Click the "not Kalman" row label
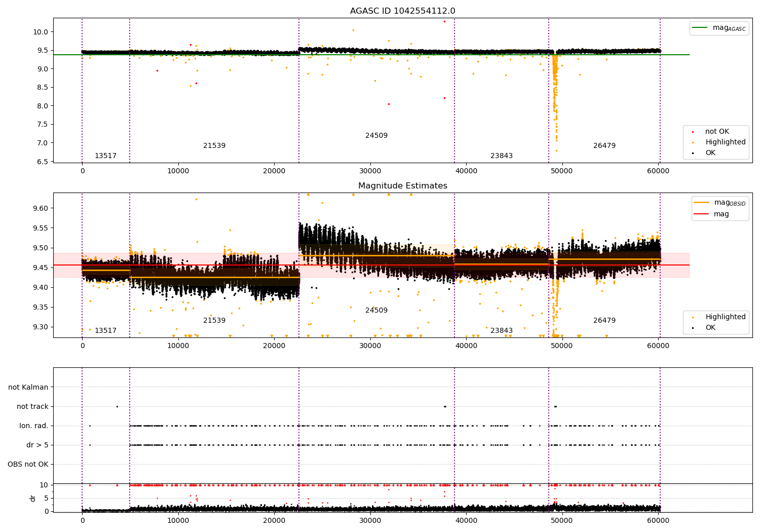Image resolution: width=760 pixels, height=532 pixels. point(28,388)
